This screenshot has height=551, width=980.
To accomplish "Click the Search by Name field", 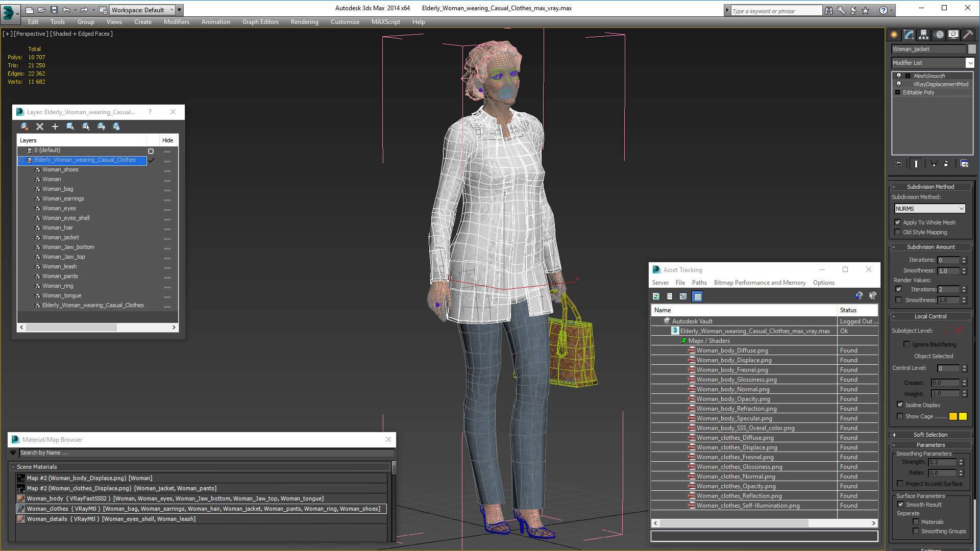I will [x=204, y=453].
